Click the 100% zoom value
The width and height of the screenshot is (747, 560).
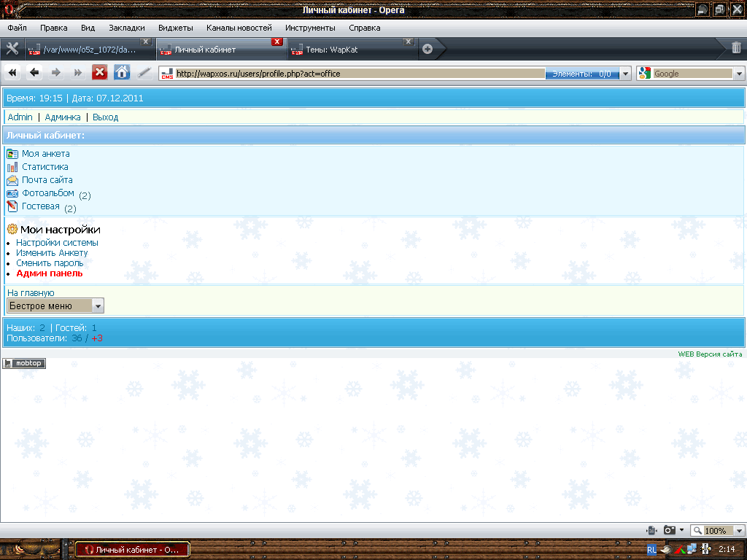(x=718, y=531)
